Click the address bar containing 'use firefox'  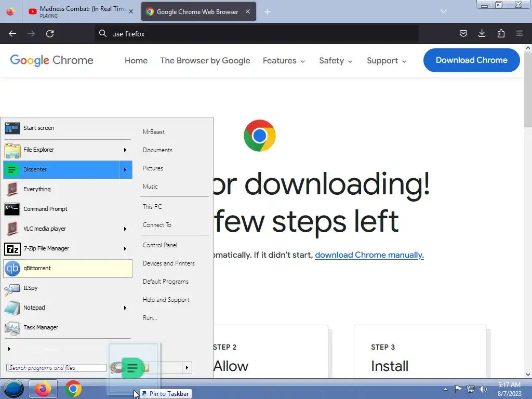coord(257,34)
